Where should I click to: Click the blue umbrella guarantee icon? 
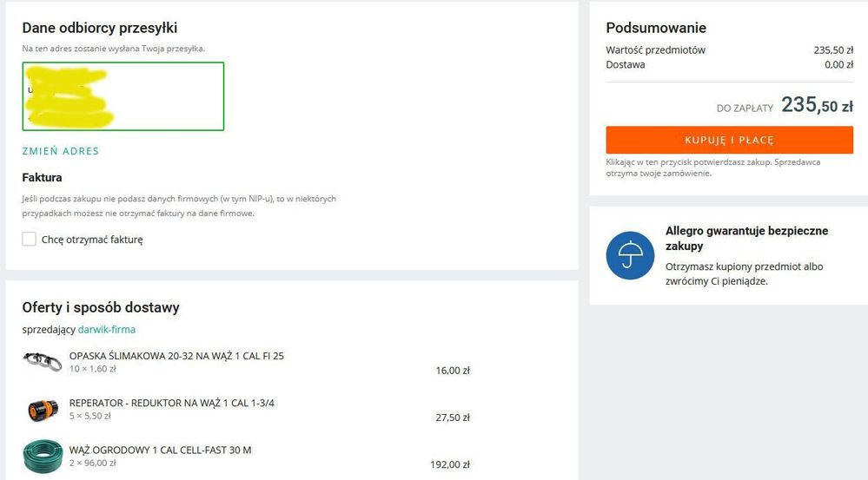(x=630, y=255)
